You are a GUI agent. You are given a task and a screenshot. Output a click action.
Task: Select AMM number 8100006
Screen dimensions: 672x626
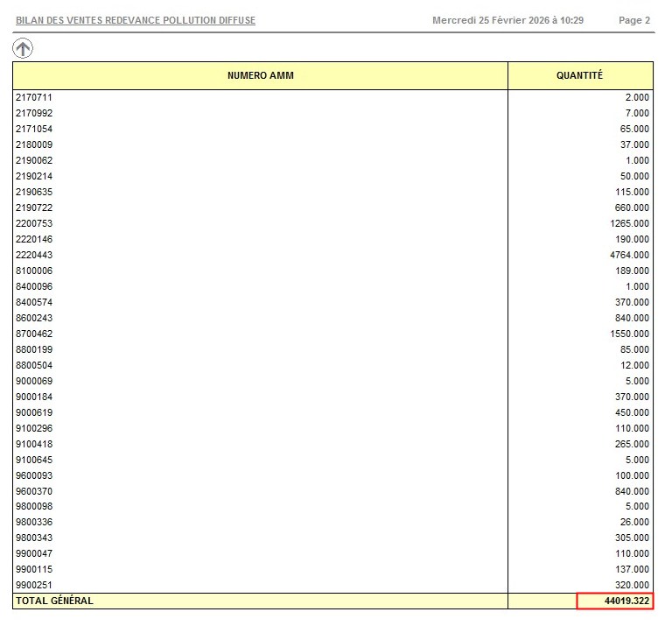click(34, 271)
